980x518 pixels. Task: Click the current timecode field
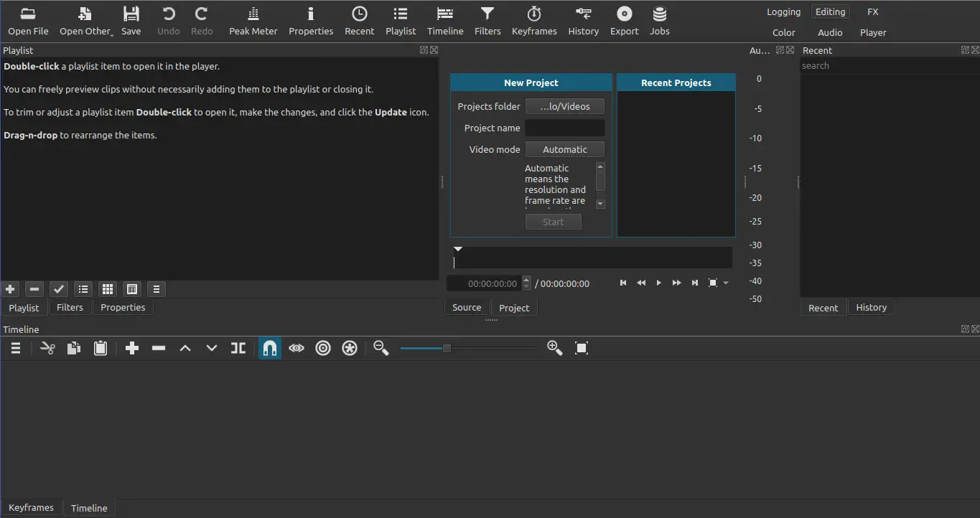point(485,283)
